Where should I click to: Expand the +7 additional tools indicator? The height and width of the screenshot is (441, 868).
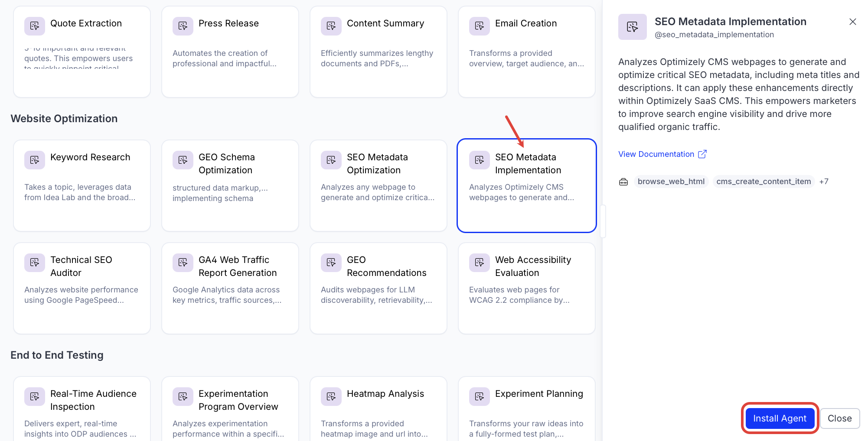coord(824,182)
